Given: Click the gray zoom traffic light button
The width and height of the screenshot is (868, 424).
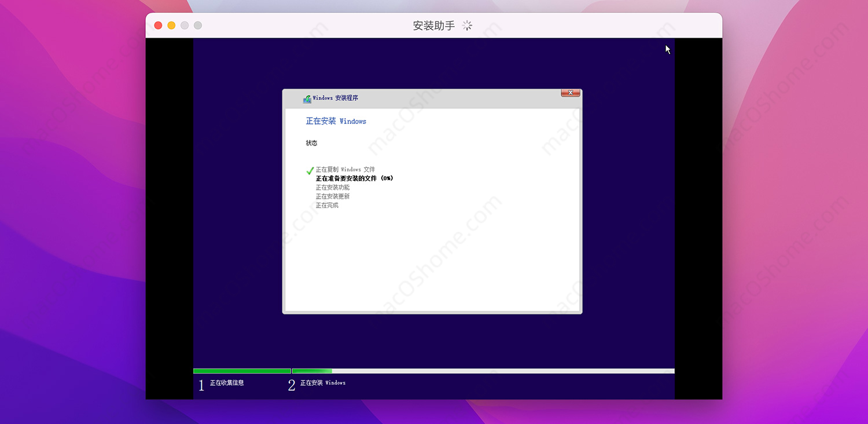Looking at the screenshot, I should 184,25.
